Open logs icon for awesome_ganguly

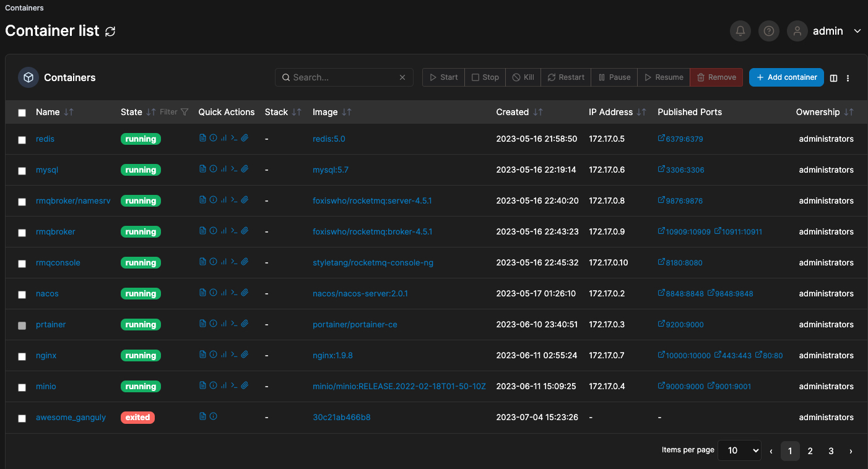click(x=202, y=416)
